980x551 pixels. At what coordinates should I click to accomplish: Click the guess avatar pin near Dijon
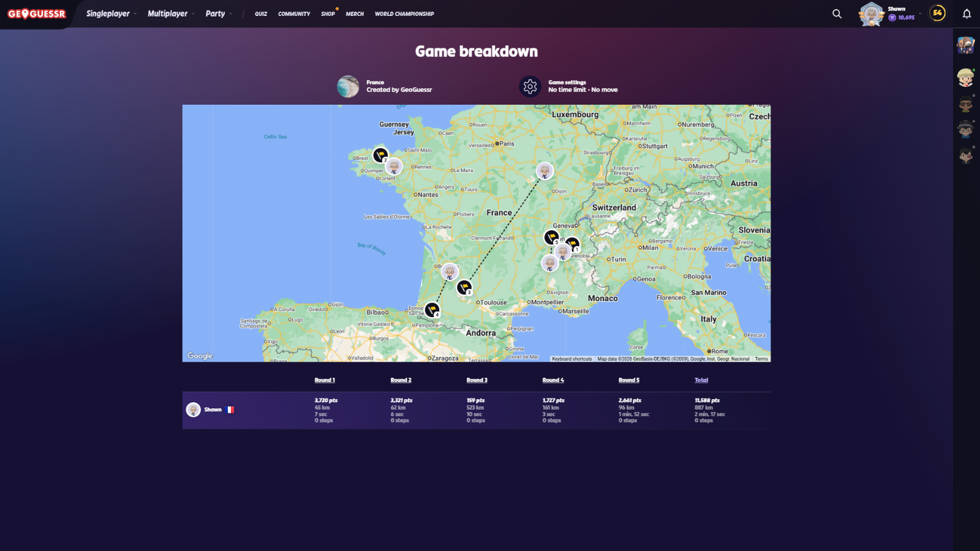pyautogui.click(x=545, y=171)
